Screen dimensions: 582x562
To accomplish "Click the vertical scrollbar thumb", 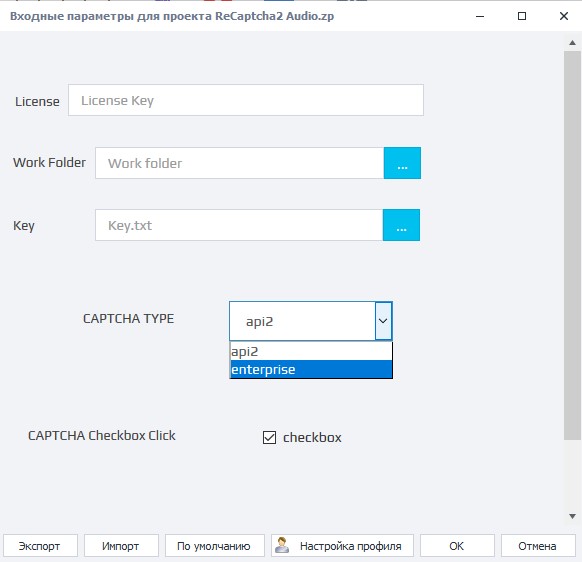I will coord(572,245).
